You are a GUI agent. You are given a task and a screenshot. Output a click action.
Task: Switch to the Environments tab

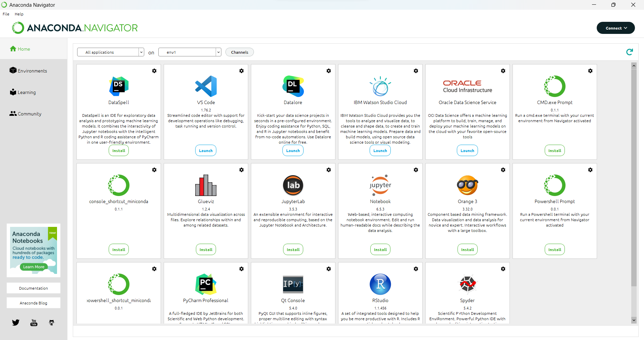(34, 70)
